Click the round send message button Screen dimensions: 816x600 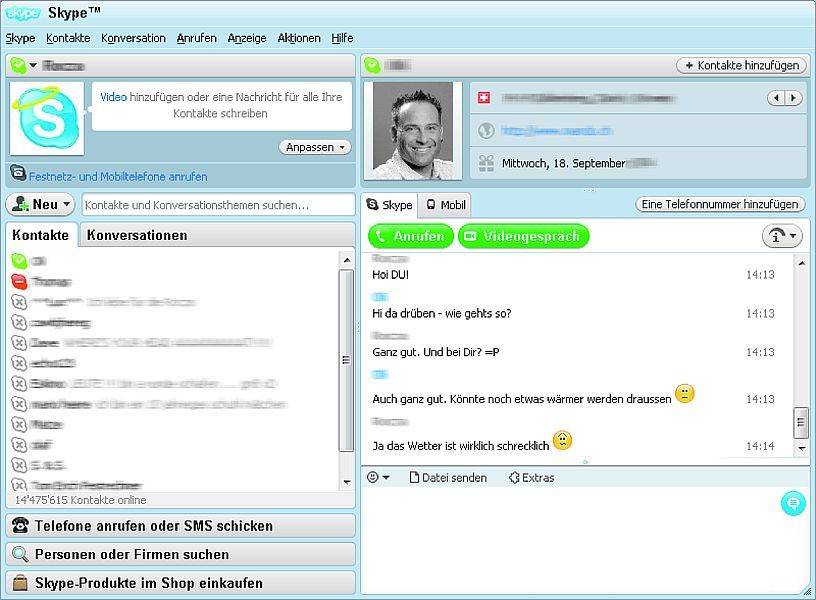pos(793,504)
